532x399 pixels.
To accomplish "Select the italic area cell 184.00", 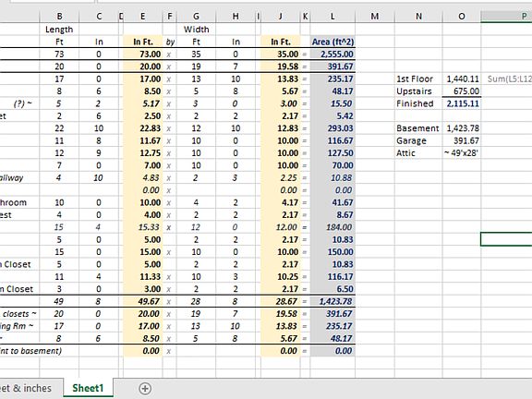I will (332, 227).
